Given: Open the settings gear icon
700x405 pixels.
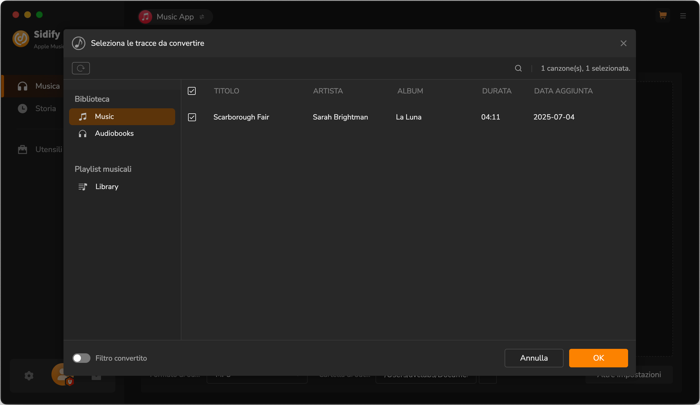Looking at the screenshot, I should coord(29,376).
